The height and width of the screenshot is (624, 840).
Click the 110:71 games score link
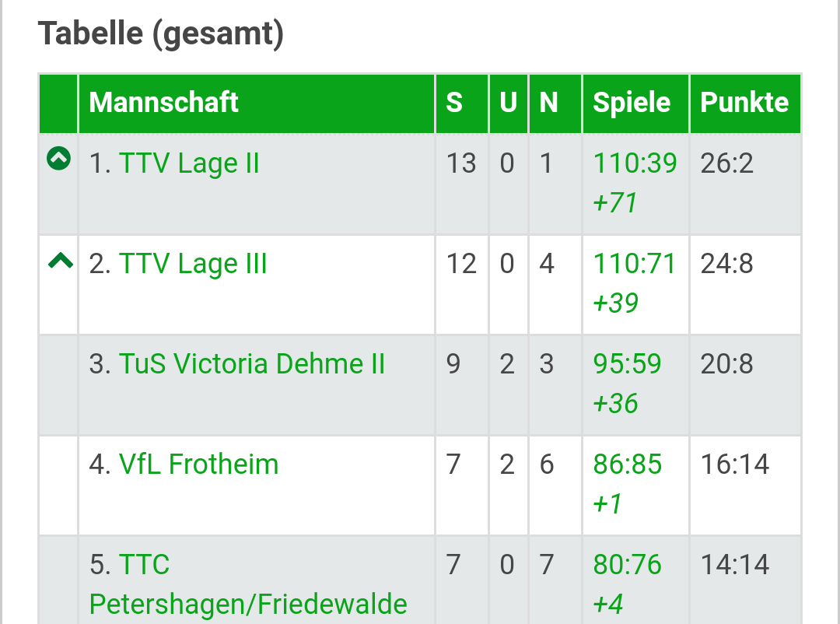(x=635, y=265)
